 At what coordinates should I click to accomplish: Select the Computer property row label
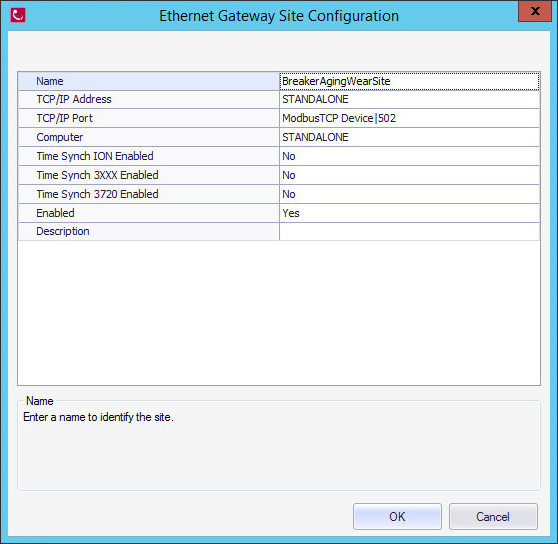[149, 137]
